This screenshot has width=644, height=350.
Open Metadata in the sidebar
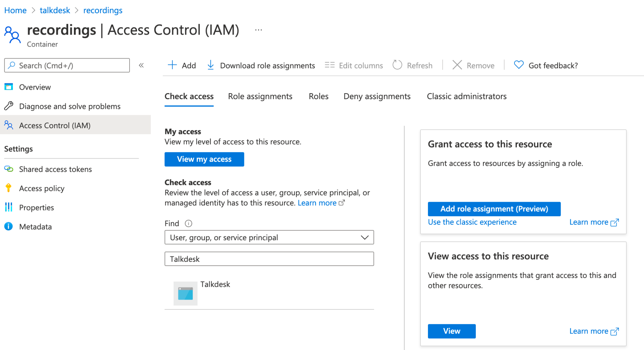pyautogui.click(x=75, y=227)
